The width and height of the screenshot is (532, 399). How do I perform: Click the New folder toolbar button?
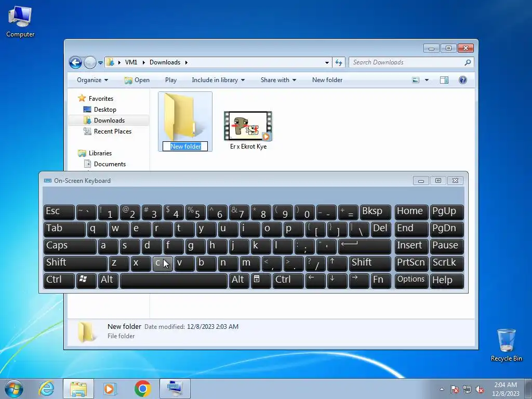pos(327,80)
